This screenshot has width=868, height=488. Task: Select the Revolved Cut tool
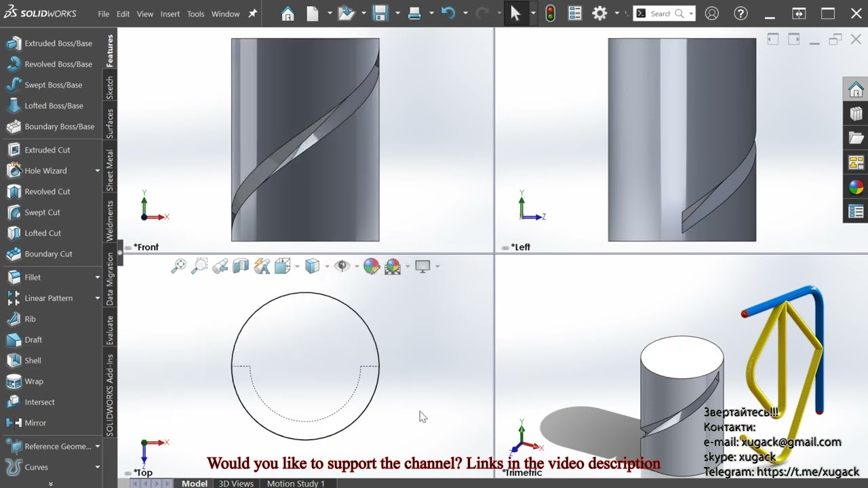[39, 192]
